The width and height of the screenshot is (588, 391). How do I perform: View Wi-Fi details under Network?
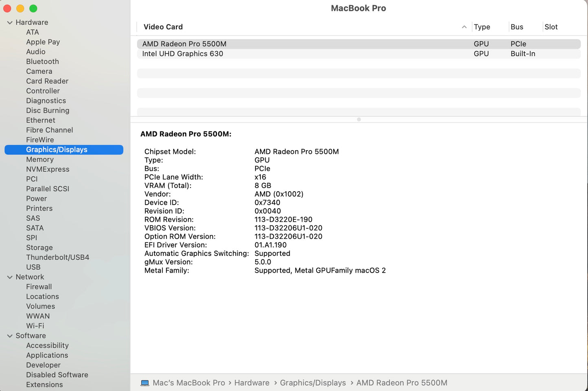pos(35,325)
